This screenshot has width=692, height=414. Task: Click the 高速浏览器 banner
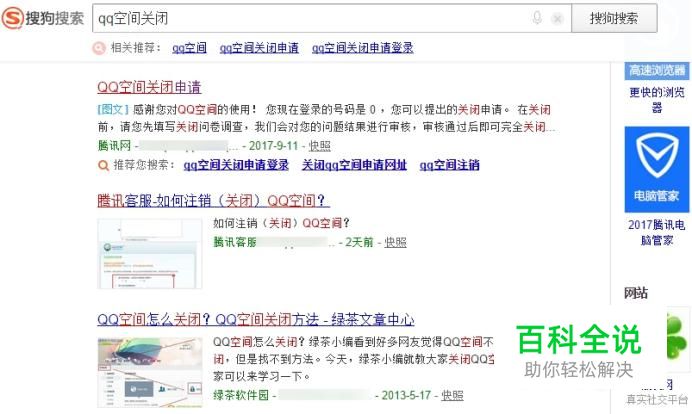point(657,71)
